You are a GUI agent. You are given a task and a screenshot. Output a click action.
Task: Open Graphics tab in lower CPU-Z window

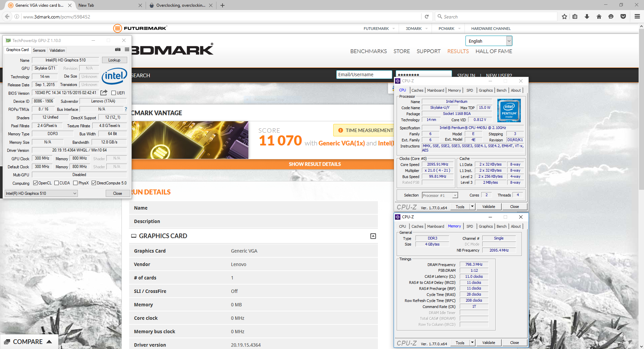coord(486,226)
